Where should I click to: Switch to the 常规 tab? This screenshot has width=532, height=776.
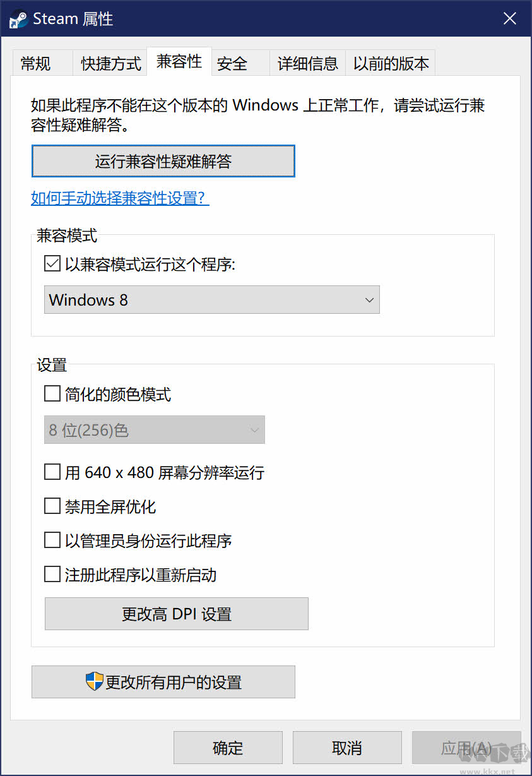tap(36, 64)
